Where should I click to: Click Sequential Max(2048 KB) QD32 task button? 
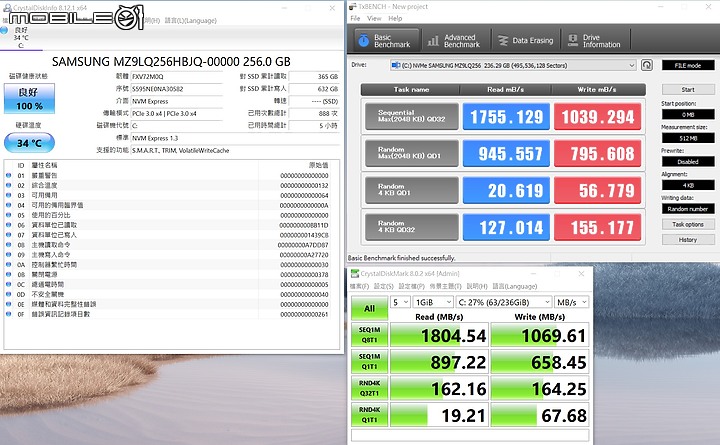412,116
